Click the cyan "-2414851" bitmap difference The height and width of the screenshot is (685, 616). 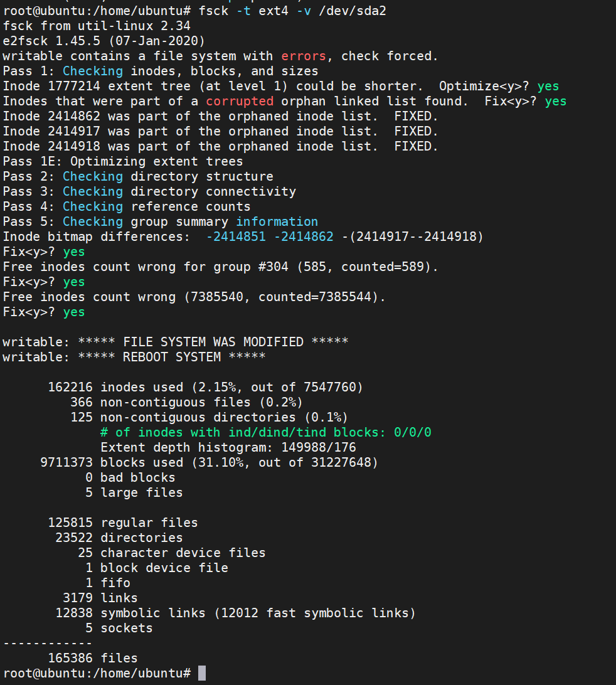click(236, 236)
